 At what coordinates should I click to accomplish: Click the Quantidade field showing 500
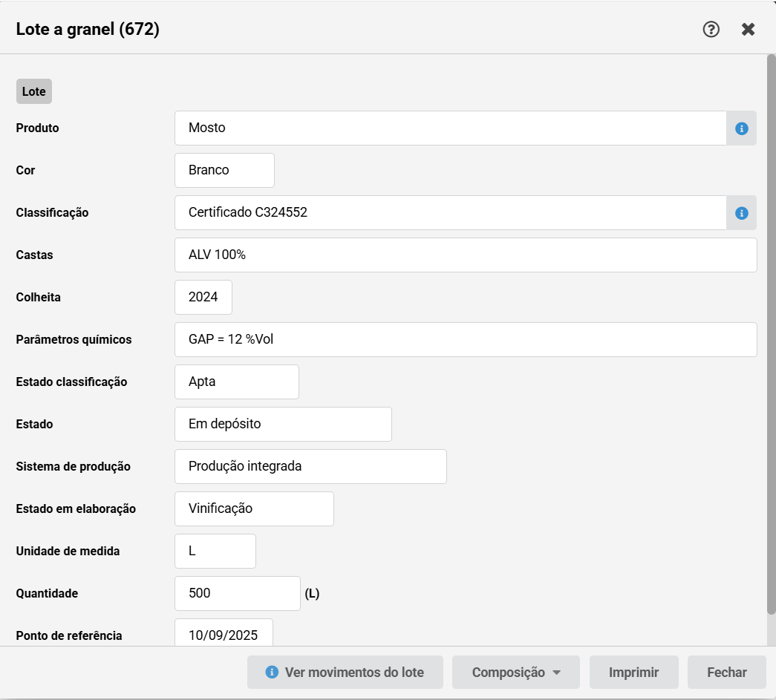coord(238,593)
